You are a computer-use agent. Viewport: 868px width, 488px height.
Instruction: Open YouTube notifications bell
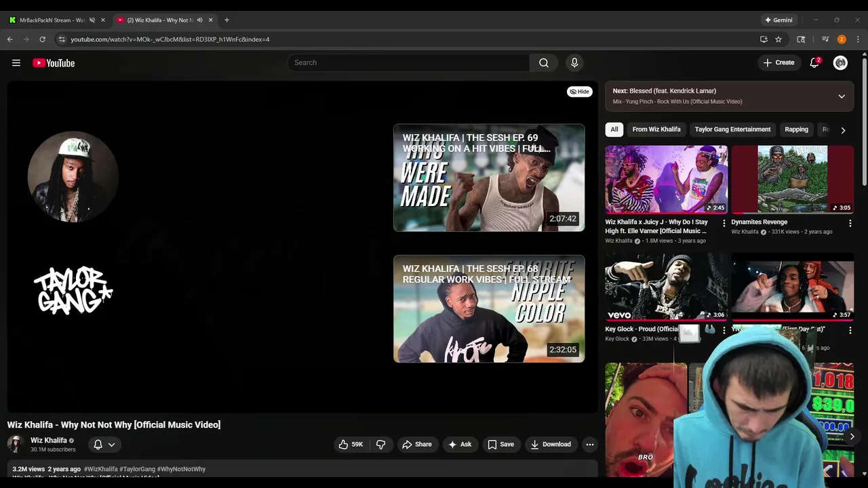814,63
